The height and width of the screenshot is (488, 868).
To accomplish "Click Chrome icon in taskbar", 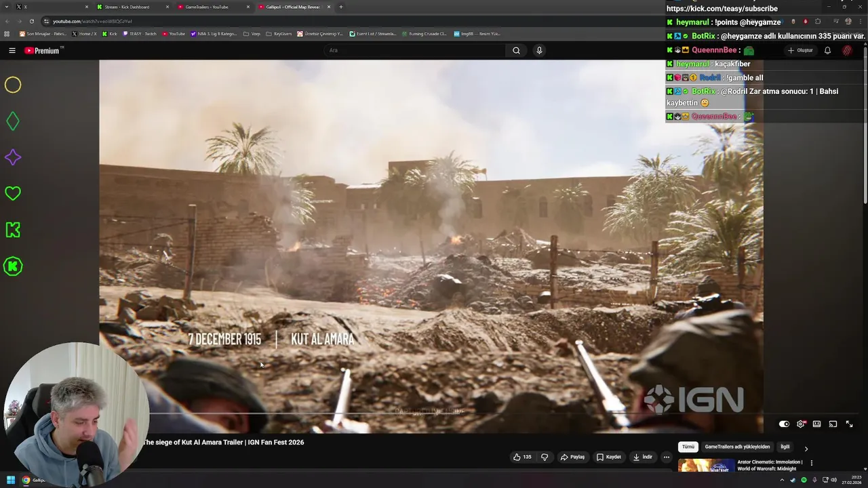I will 26,481.
